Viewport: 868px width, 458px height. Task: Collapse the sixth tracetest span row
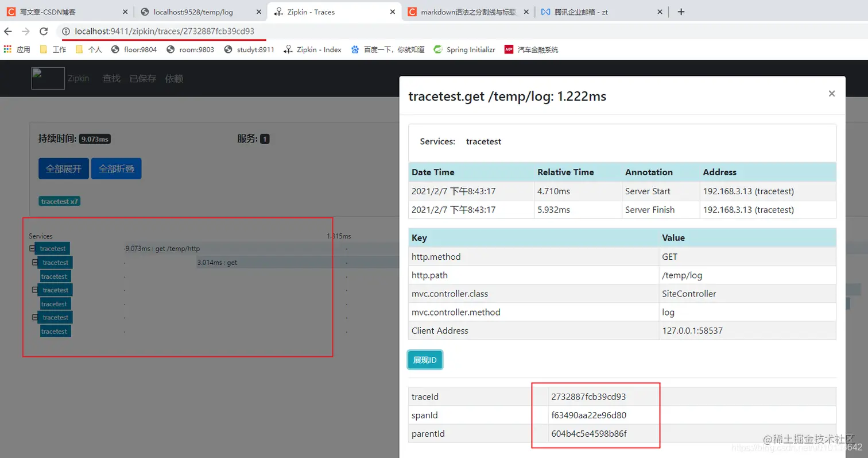tap(35, 318)
